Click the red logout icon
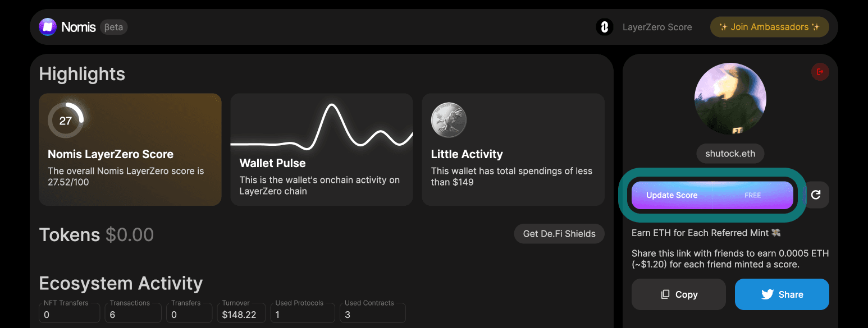Image resolution: width=868 pixels, height=328 pixels. click(820, 72)
